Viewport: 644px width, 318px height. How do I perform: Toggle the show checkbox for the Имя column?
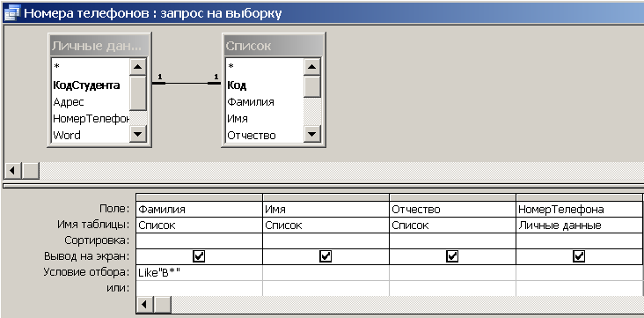click(326, 256)
